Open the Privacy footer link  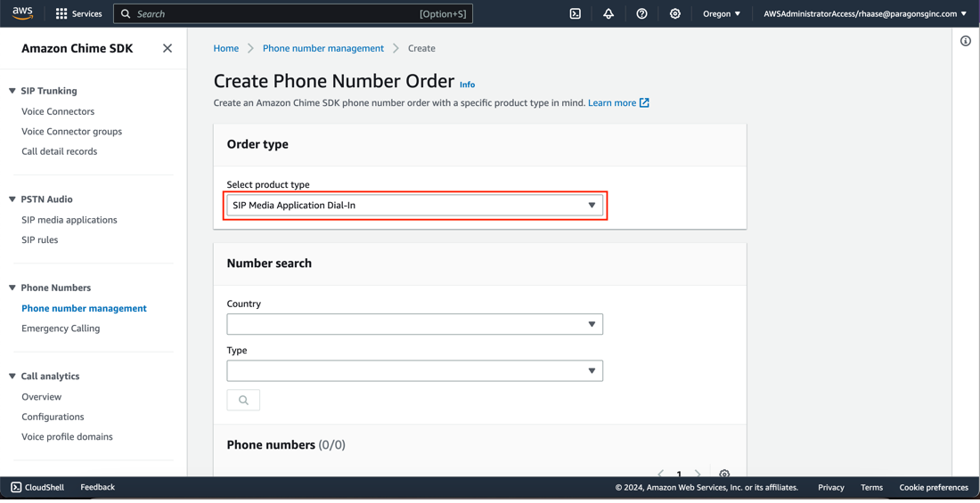point(830,487)
